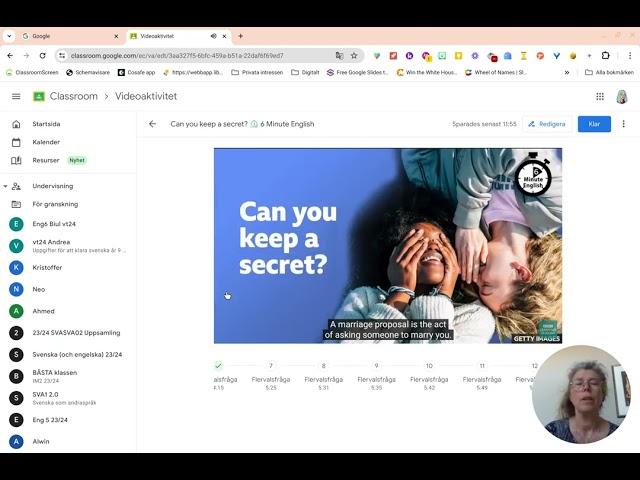This screenshot has width=640, height=480.
Task: Click the Redigera button
Action: (x=547, y=124)
